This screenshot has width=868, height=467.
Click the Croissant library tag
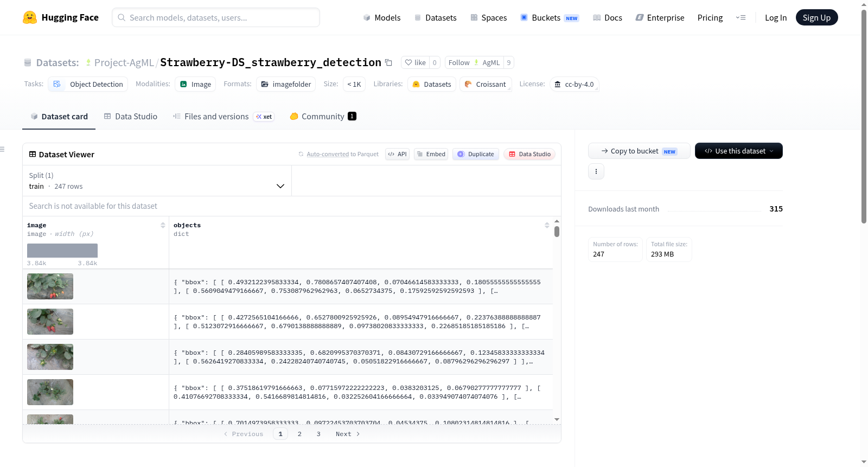(486, 84)
